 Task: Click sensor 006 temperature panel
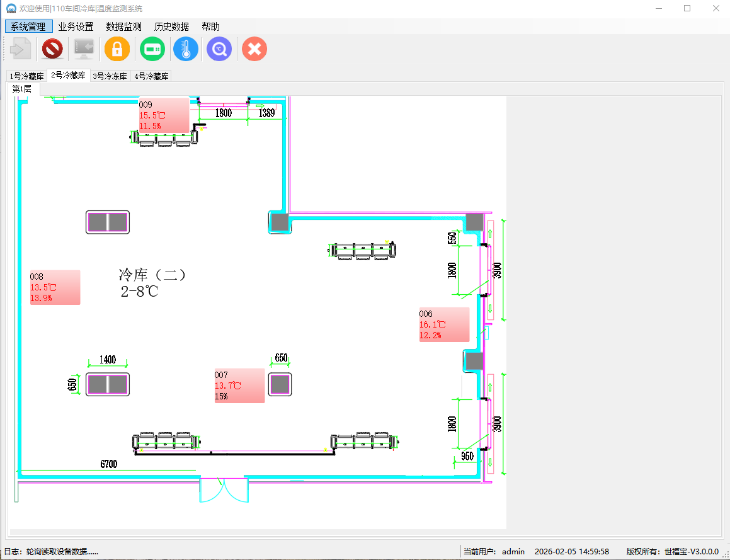point(444,324)
